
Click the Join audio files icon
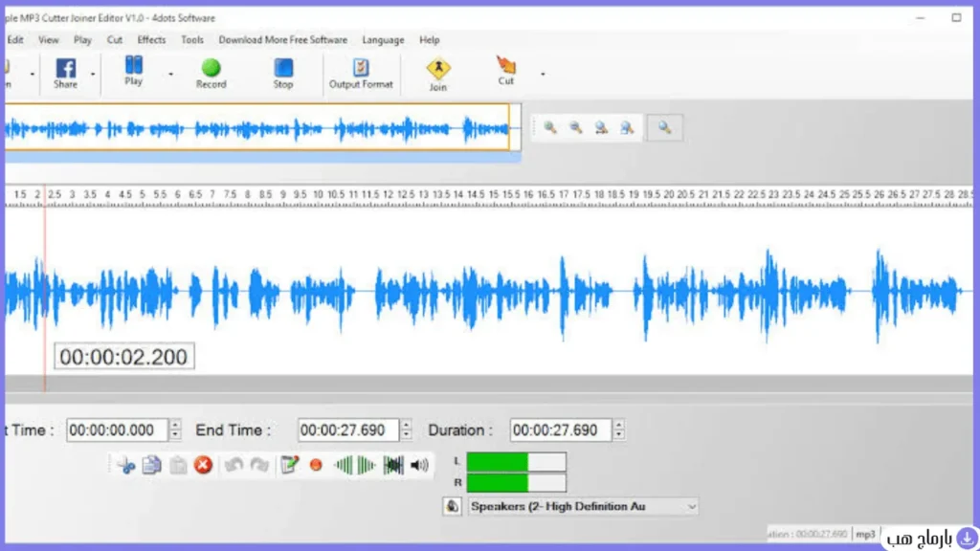438,75
